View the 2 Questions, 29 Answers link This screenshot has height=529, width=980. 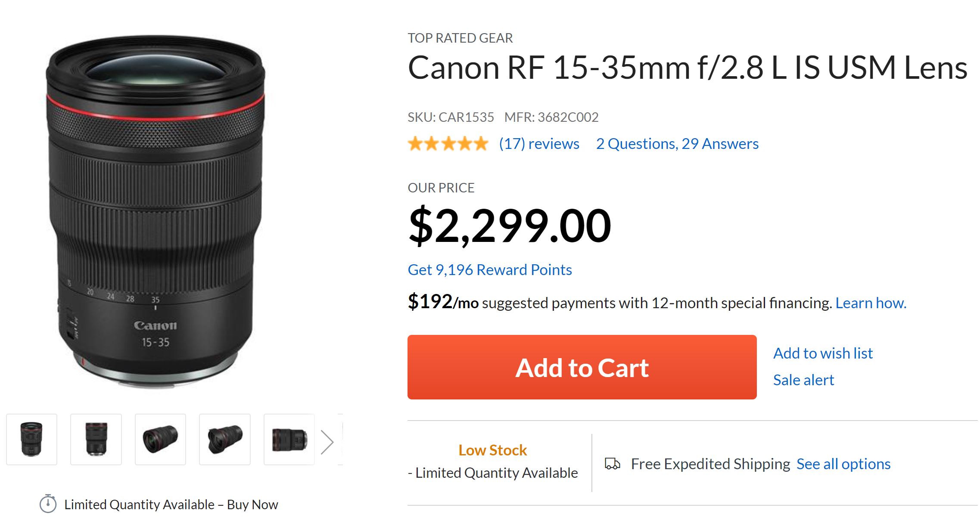click(677, 144)
